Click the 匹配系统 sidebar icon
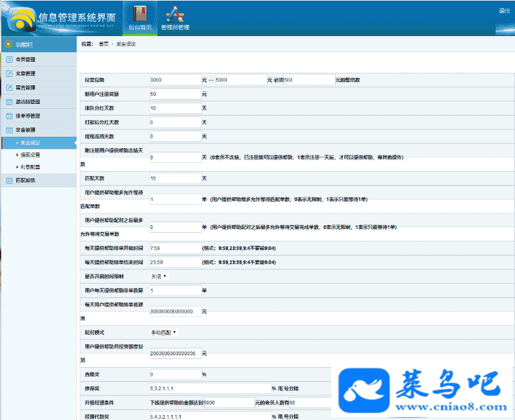Screen dimensions: 515x420 (9, 180)
